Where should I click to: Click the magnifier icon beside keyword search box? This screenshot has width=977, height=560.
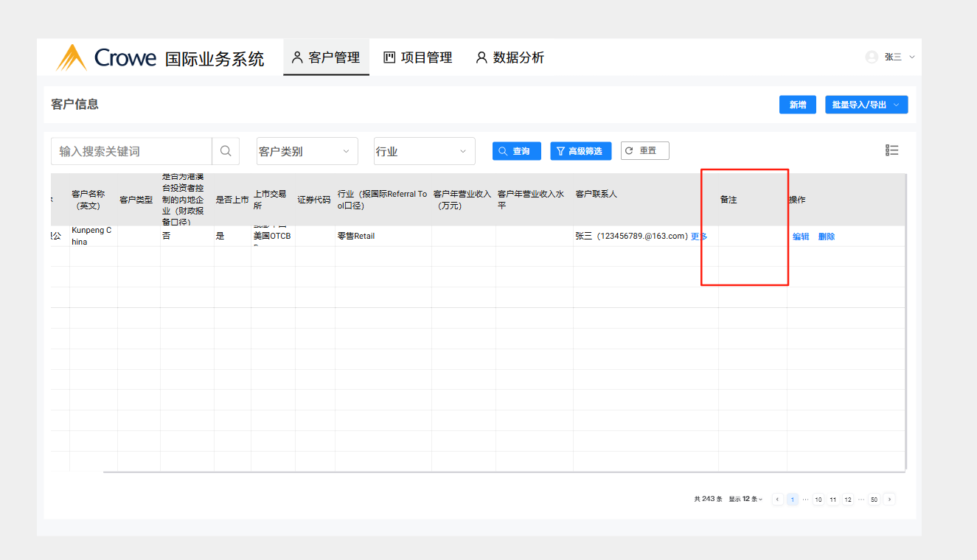coord(226,151)
